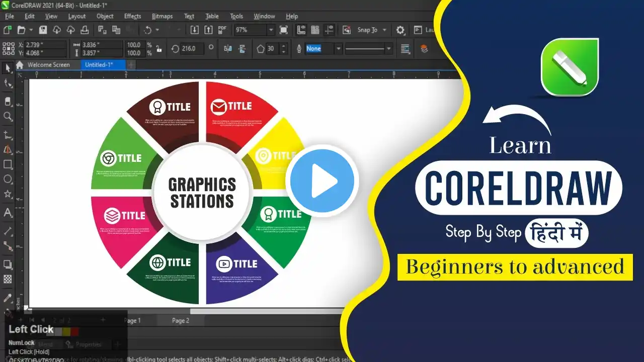Switch to Page 1 tab

point(132,320)
